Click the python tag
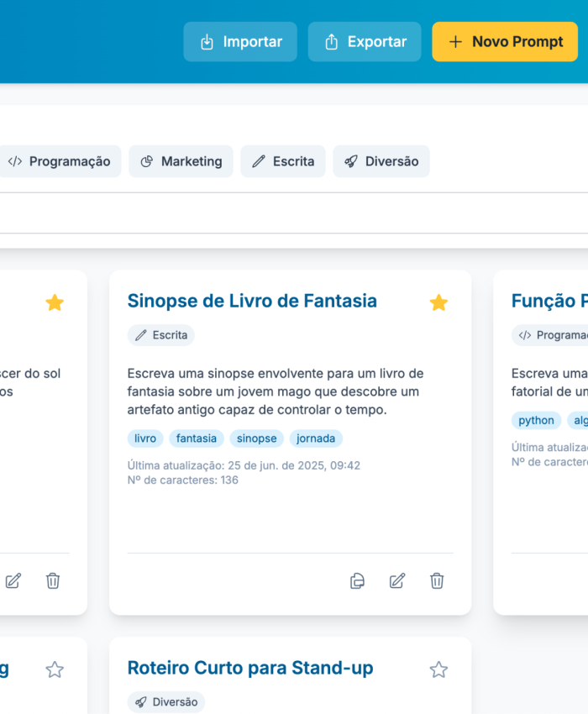Viewport: 588px width, 714px height. coord(536,420)
